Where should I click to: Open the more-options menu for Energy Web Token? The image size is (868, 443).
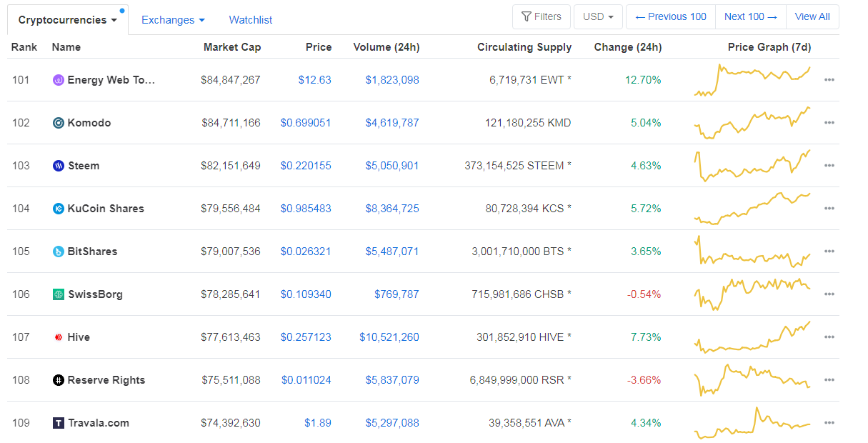pyautogui.click(x=829, y=80)
